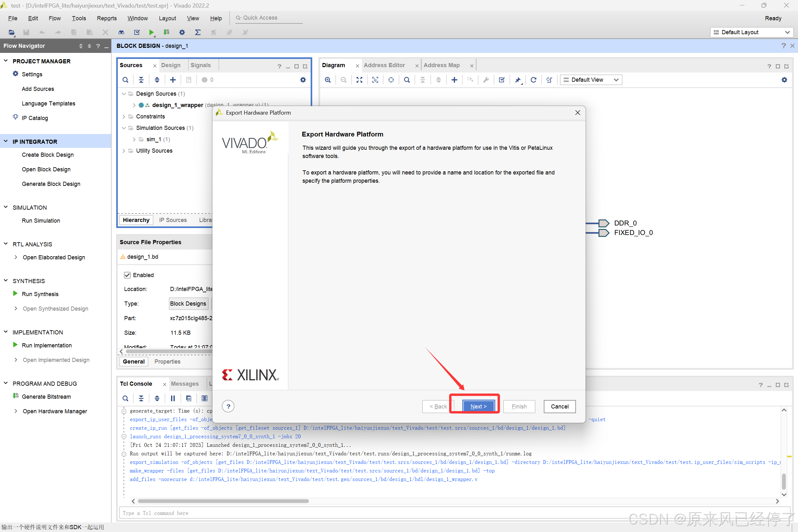
Task: Click the Zoom In icon in Diagram toolbar
Action: coord(327,80)
